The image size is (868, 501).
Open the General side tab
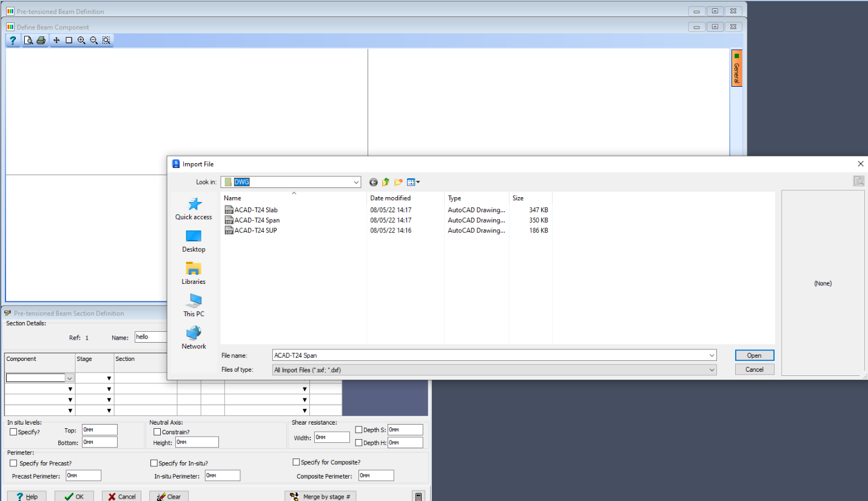[x=737, y=68]
